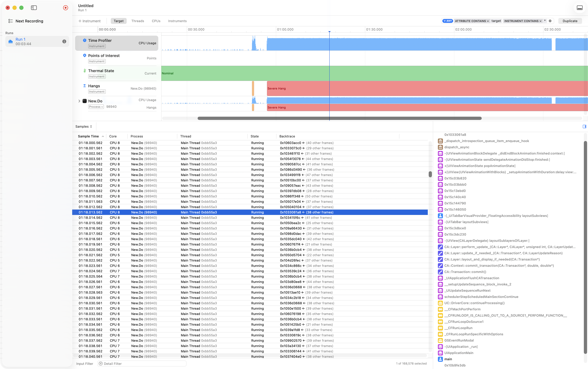The image size is (588, 369).
Task: Click the Thermal State thermometer icon
Action: click(84, 71)
